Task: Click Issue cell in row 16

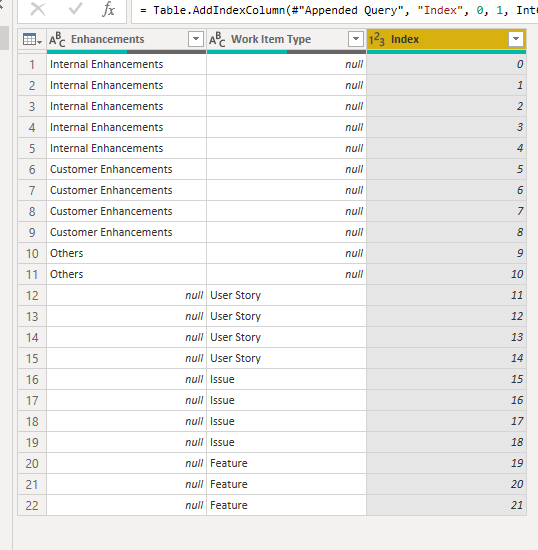Action: pyautogui.click(x=287, y=379)
